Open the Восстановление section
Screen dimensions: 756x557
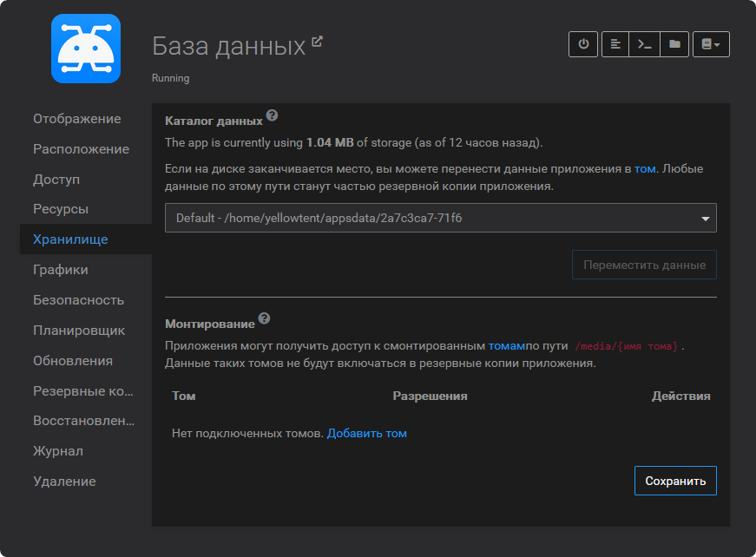tap(84, 421)
